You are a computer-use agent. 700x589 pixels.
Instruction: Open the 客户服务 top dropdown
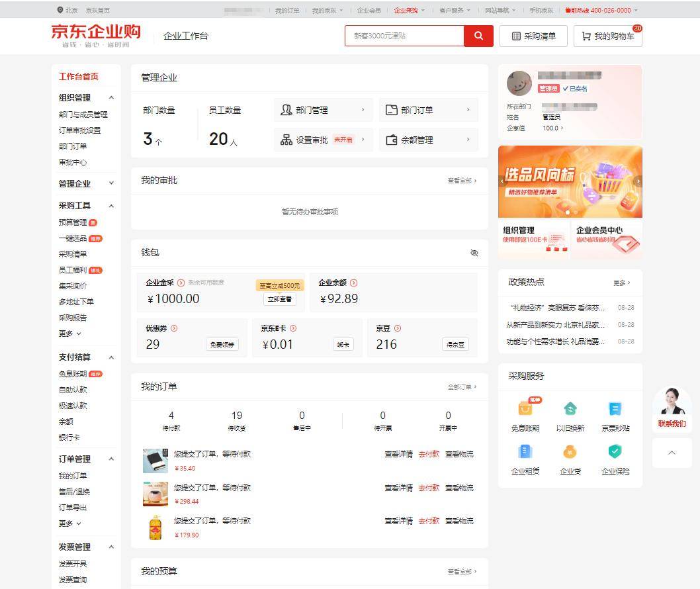(455, 11)
